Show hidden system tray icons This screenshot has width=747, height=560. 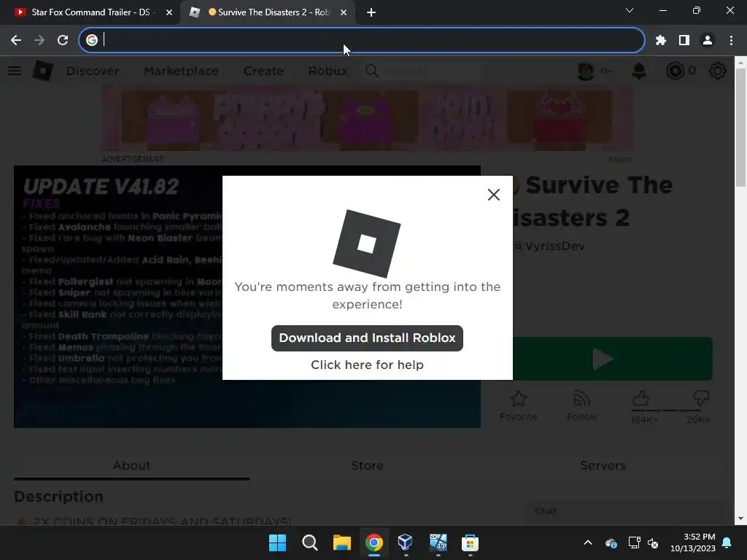pyautogui.click(x=588, y=542)
